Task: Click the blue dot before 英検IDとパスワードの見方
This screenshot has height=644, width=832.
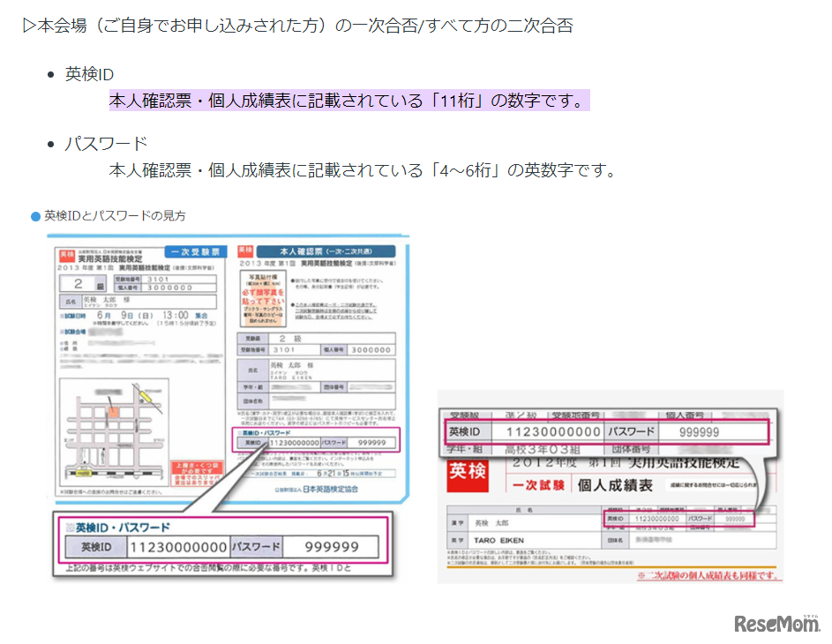Action: [35, 216]
